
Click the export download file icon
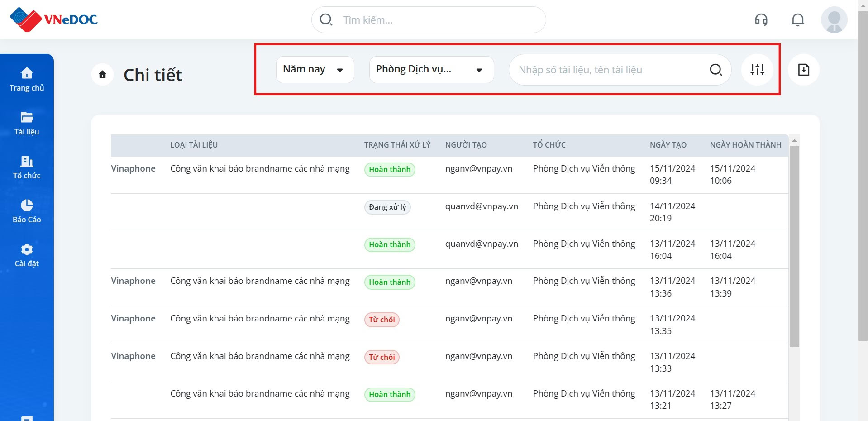coord(804,70)
